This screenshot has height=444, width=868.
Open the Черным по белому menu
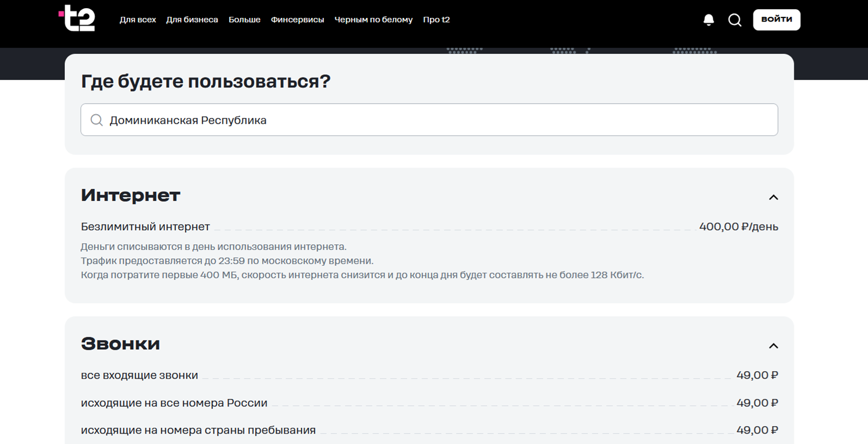(x=373, y=20)
